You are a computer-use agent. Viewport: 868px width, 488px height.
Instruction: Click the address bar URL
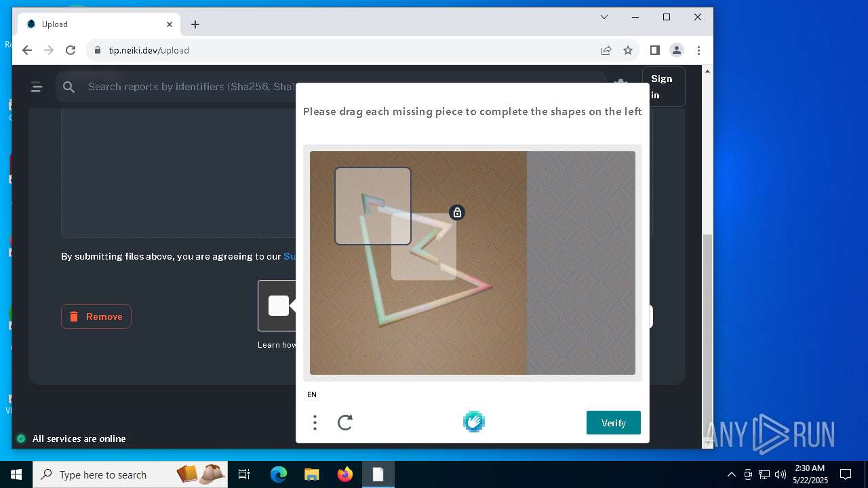click(x=149, y=50)
